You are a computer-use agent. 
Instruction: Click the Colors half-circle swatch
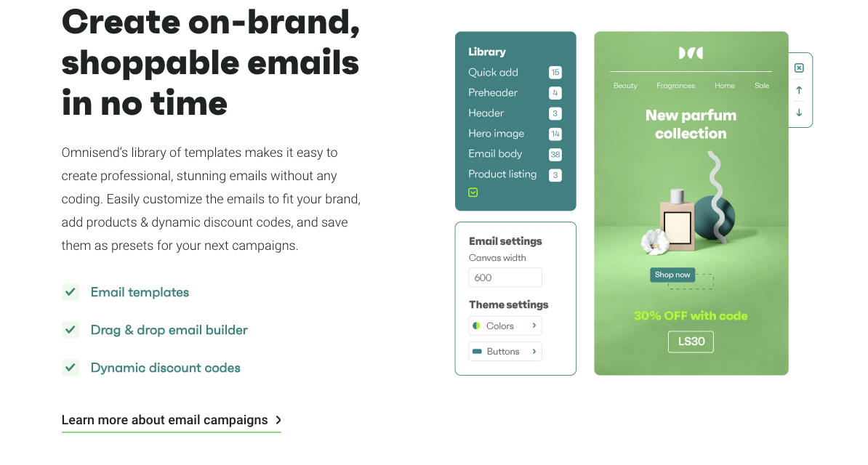click(x=476, y=326)
